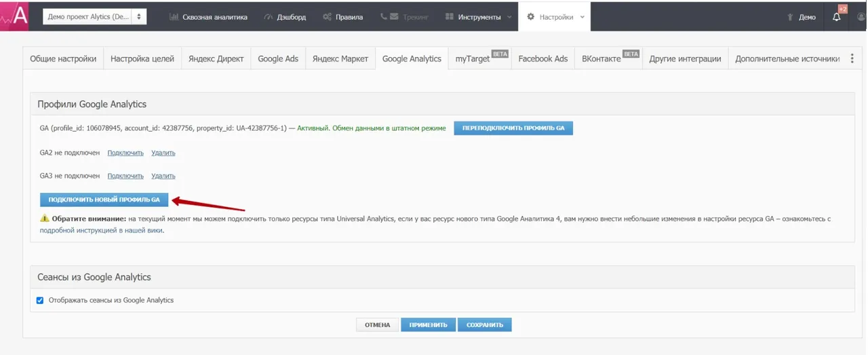Open the Демо user menu

coord(802,17)
